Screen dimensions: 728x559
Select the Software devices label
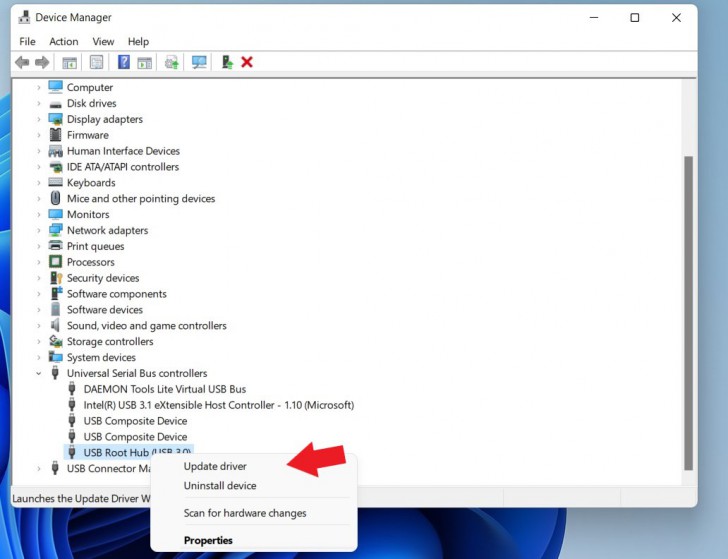pos(105,310)
